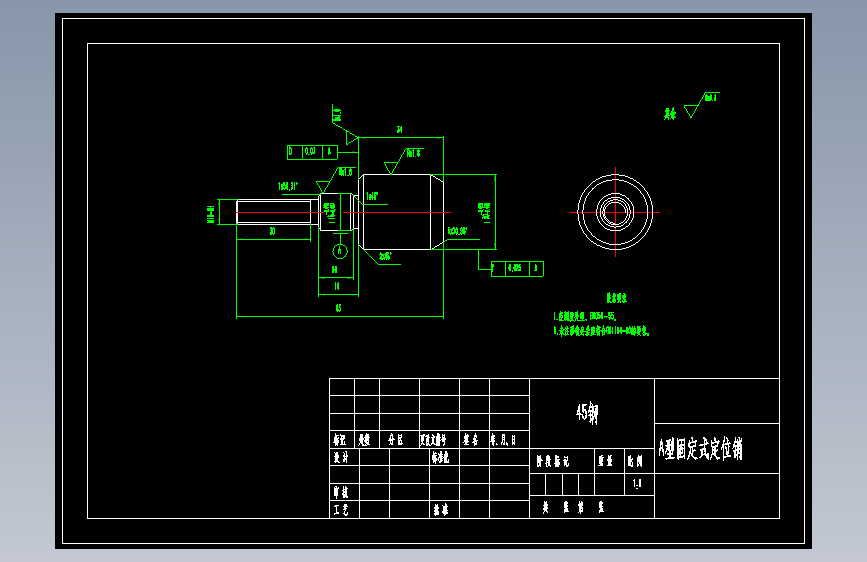Select the '标准化' cell
The image size is (867, 562).
tap(445, 457)
